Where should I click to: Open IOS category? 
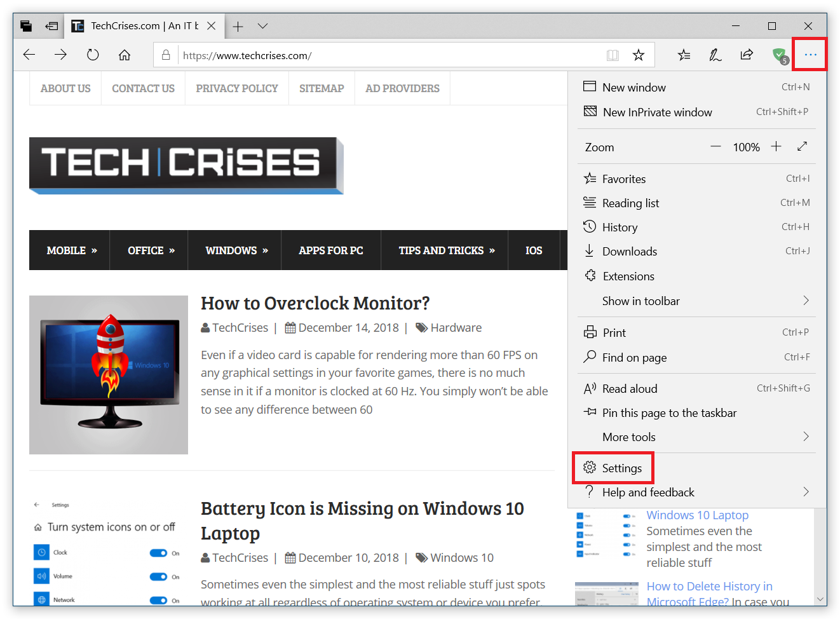pyautogui.click(x=534, y=250)
